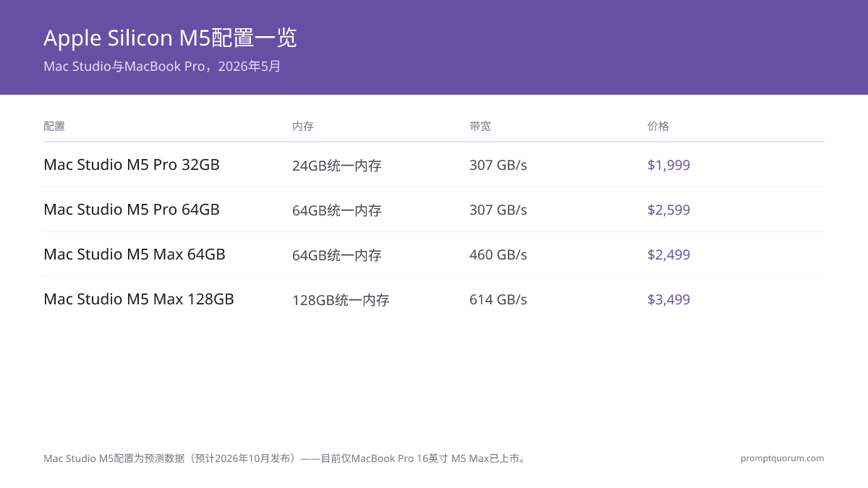Select 'Mac Studio M5 Max 128GB' row name
Screen dimensions: 868x488
(x=139, y=299)
